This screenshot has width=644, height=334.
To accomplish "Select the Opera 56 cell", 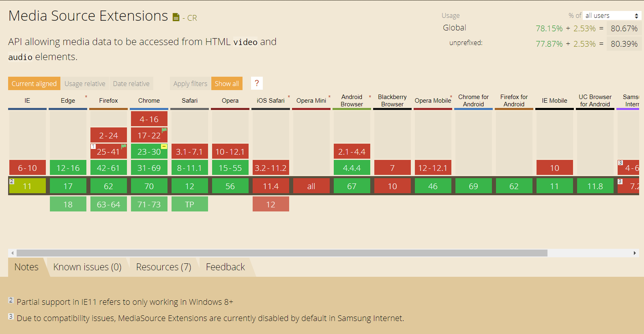I will [x=230, y=186].
